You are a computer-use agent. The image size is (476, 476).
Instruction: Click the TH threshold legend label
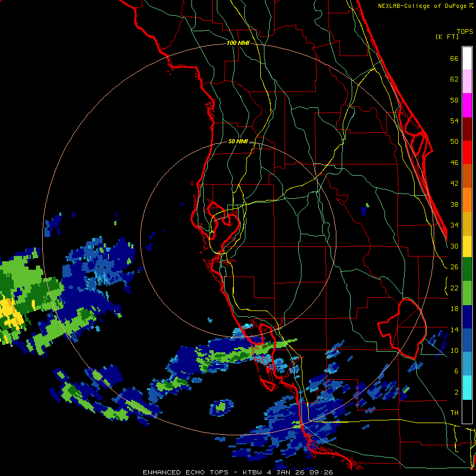(454, 413)
